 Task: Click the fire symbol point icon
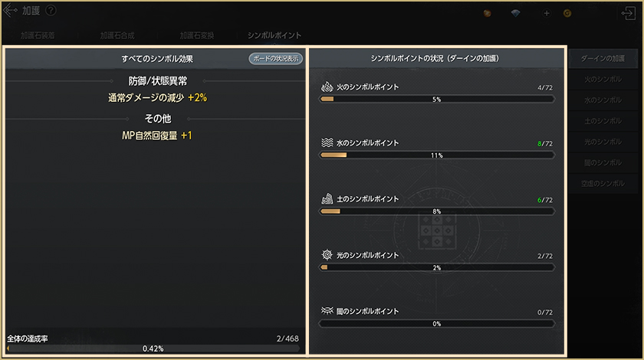[327, 87]
